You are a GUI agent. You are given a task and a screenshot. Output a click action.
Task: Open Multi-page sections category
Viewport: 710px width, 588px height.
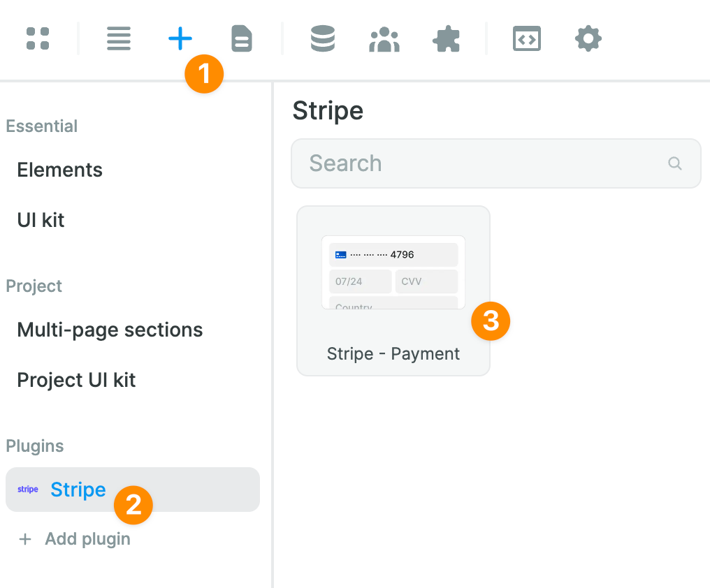click(x=110, y=330)
